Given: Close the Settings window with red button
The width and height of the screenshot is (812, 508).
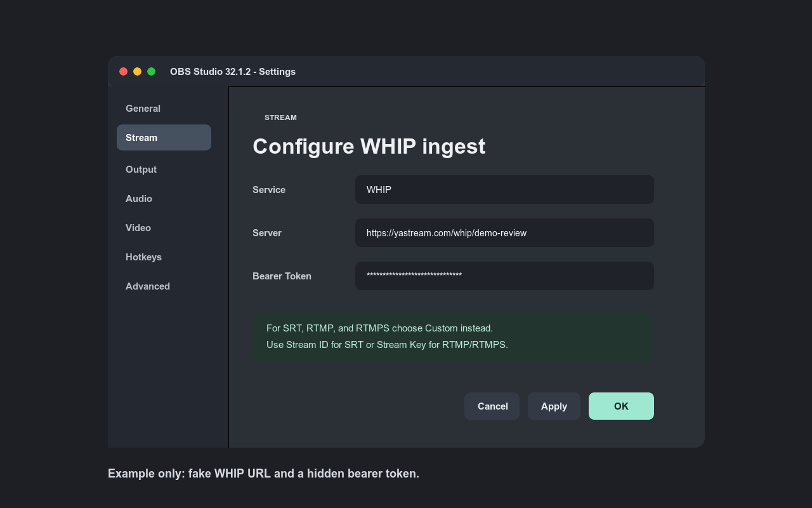Looking at the screenshot, I should click(123, 72).
